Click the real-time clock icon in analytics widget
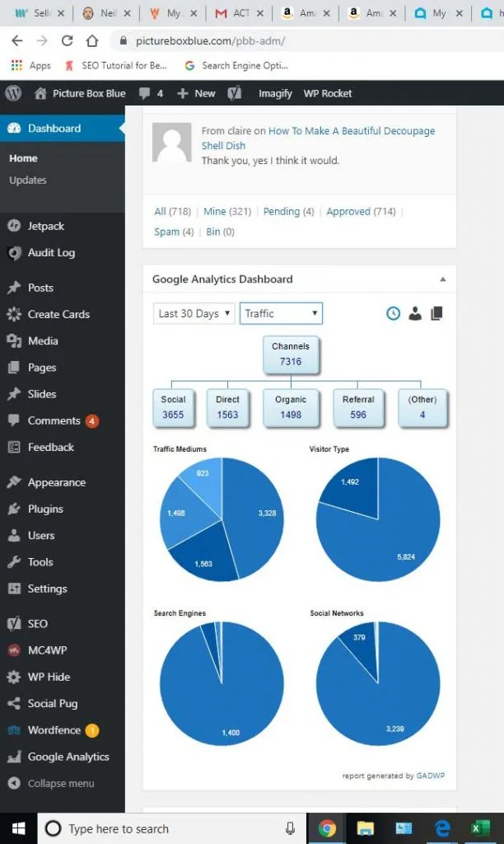This screenshot has width=504, height=844. pos(394,313)
